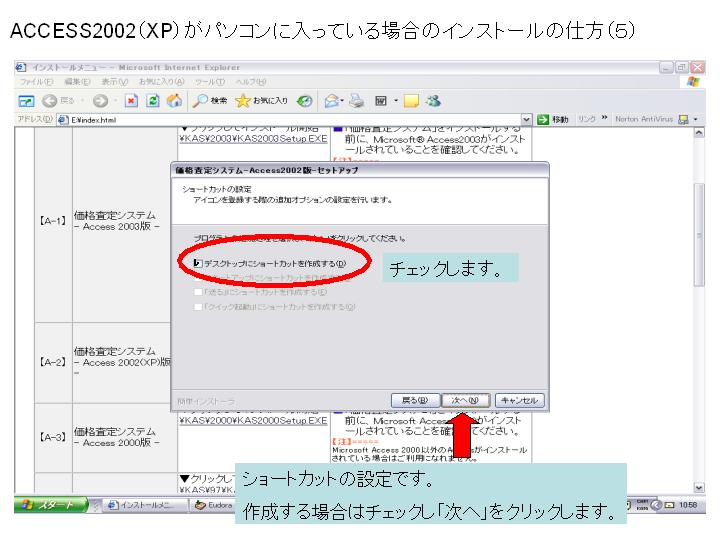The image size is (720, 540).
Task: Click the 【A-3】 table cell
Action: [x=53, y=437]
